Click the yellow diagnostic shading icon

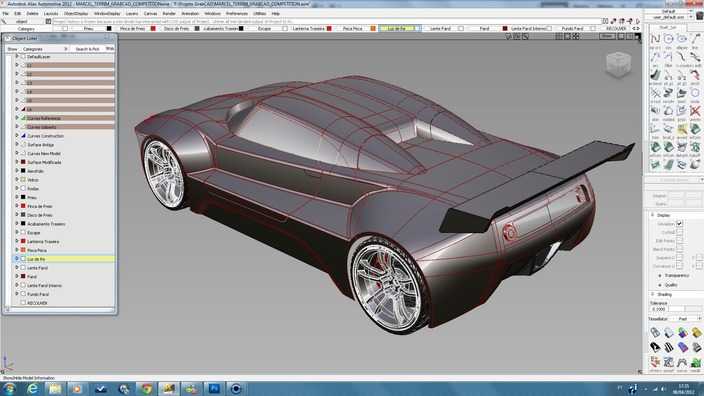tap(696, 332)
